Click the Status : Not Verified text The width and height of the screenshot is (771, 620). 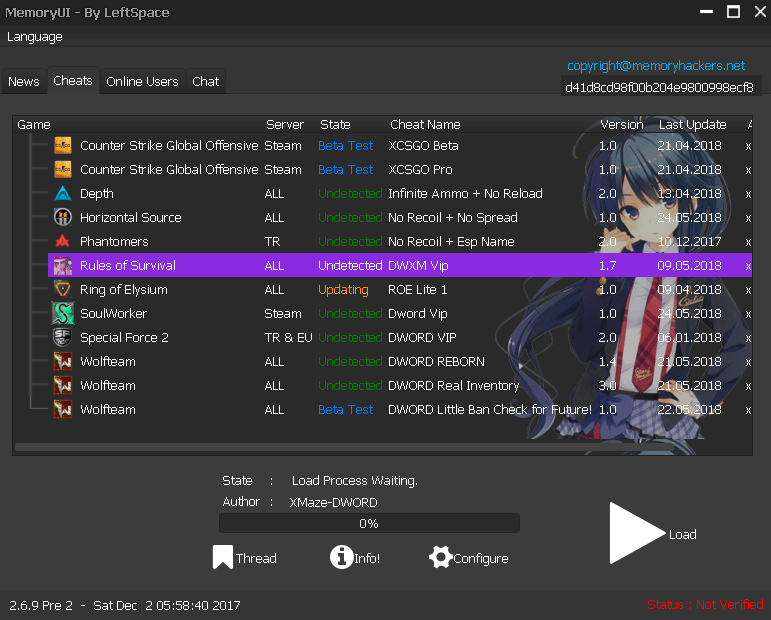click(705, 605)
